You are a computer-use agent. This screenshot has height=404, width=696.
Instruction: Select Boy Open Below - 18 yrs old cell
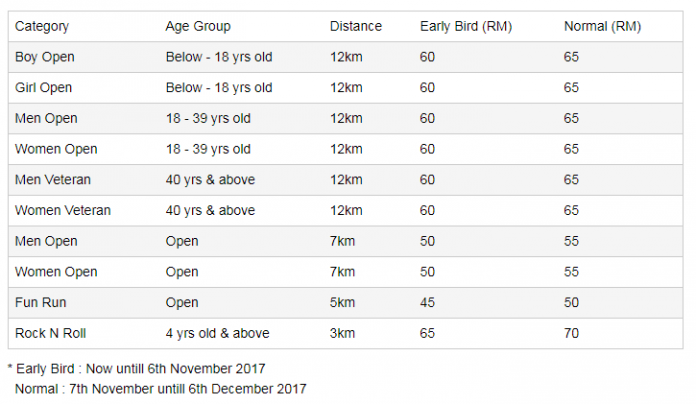pyautogui.click(x=219, y=57)
